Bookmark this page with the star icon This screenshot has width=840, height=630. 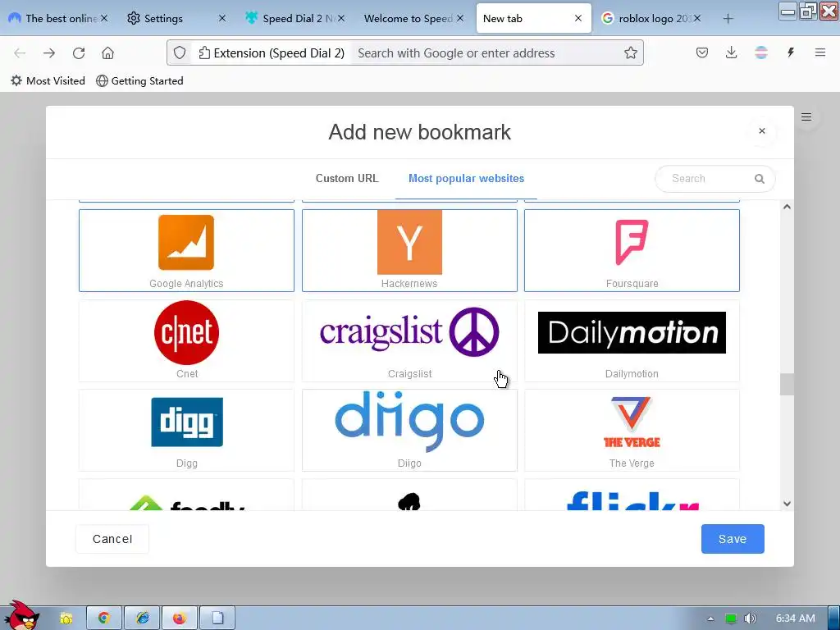click(631, 52)
